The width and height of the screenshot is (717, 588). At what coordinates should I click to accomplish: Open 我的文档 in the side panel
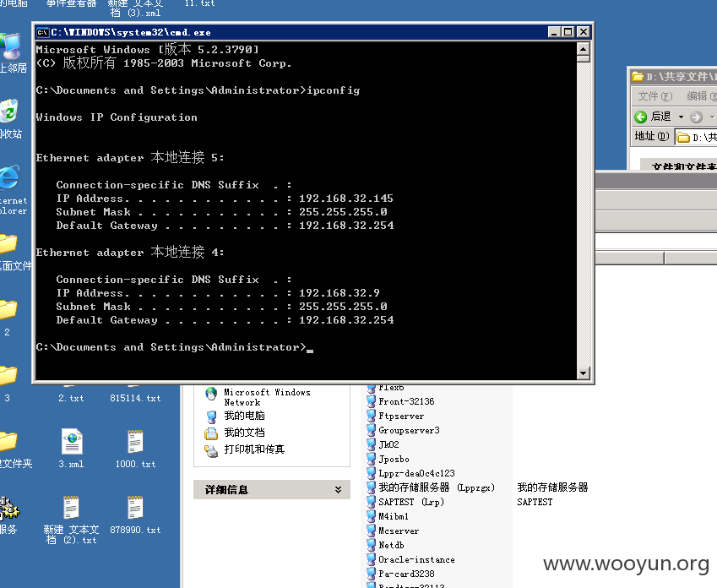244,433
